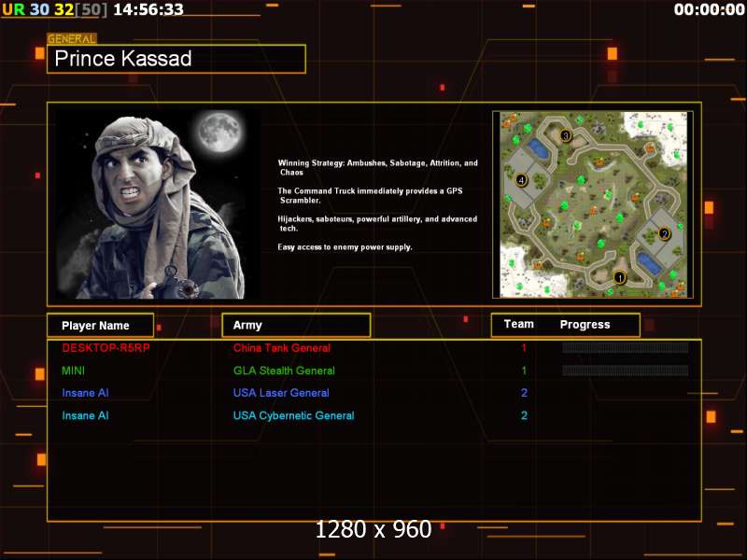Click the Player Name column header
The height and width of the screenshot is (560, 747).
[101, 326]
